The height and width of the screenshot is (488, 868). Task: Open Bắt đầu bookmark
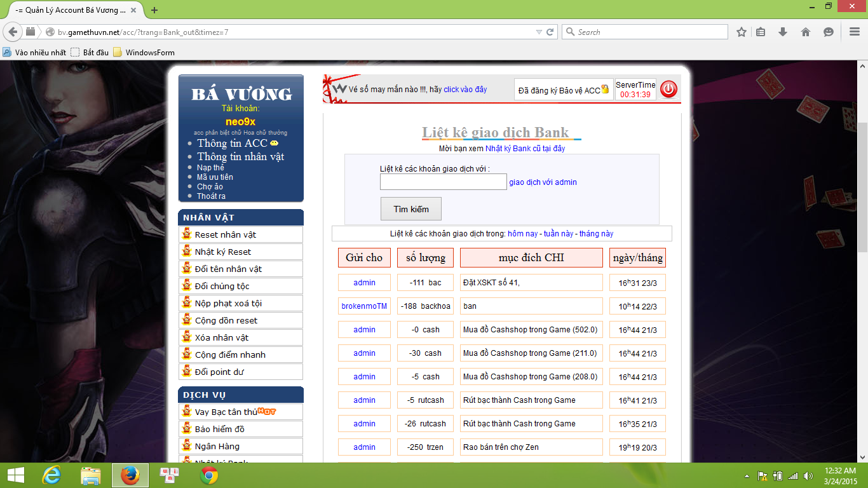(90, 52)
